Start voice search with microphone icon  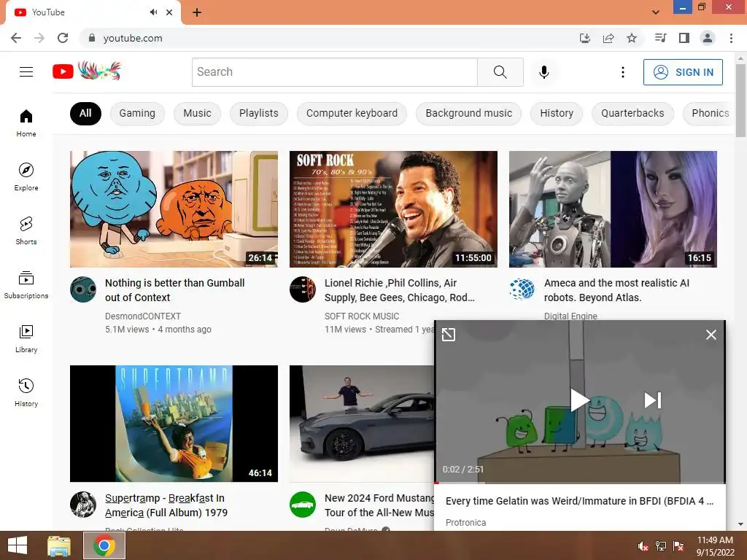pos(543,72)
